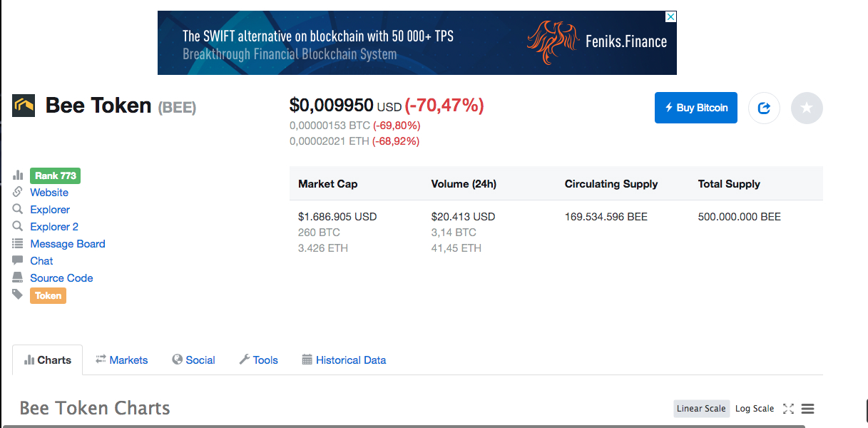868x428 pixels.
Task: Click the speech bubble icon beside Chat
Action: pos(18,261)
